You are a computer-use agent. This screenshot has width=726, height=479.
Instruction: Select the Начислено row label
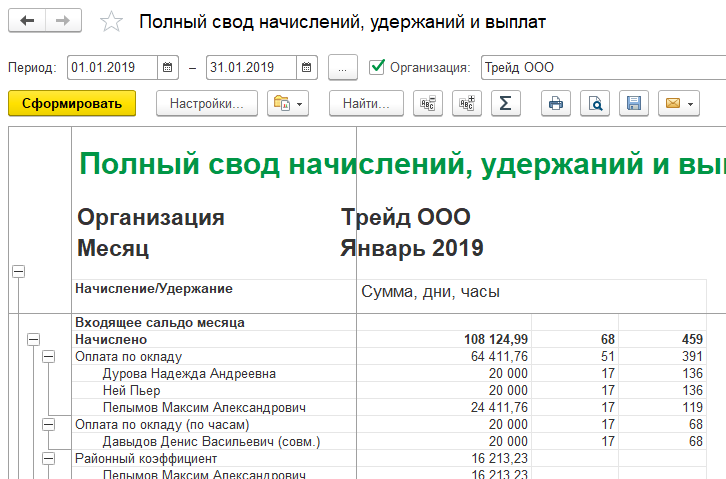(x=111, y=340)
